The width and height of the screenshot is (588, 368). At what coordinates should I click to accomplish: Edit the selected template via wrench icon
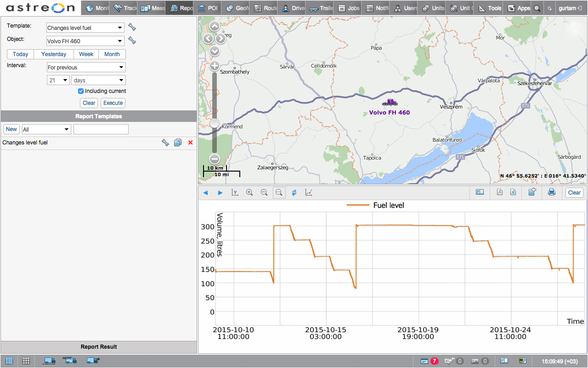(x=132, y=27)
